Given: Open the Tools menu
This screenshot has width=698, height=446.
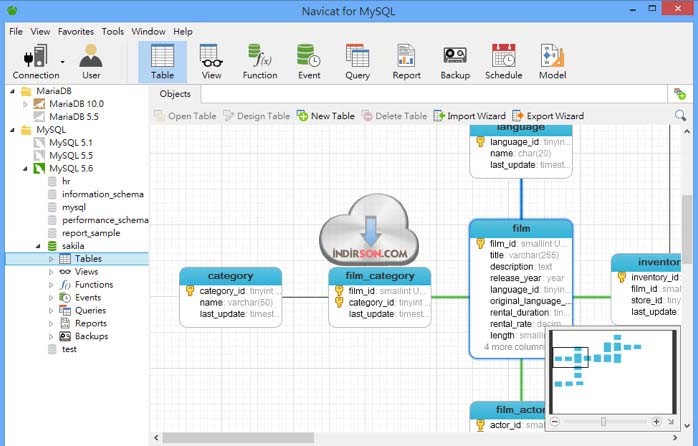Looking at the screenshot, I should click(x=113, y=32).
